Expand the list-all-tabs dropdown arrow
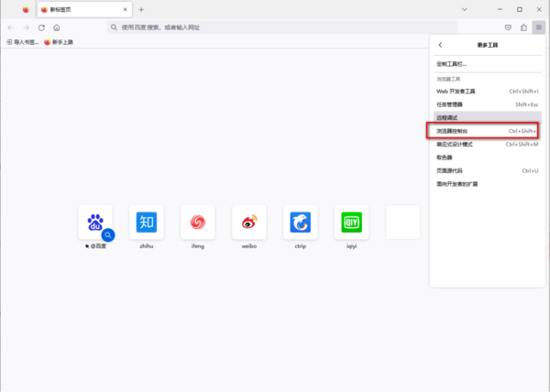Viewport: 550px width, 392px height. coord(484,9)
